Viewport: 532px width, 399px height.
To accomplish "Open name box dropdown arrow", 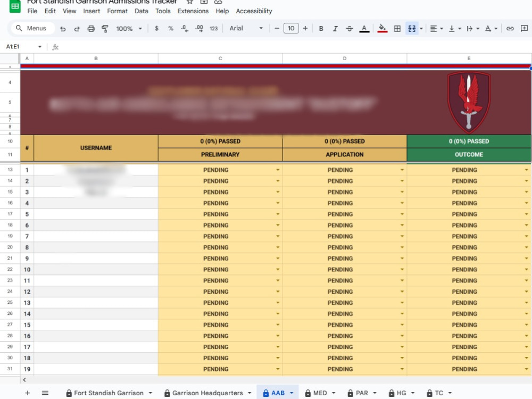I will pos(40,46).
